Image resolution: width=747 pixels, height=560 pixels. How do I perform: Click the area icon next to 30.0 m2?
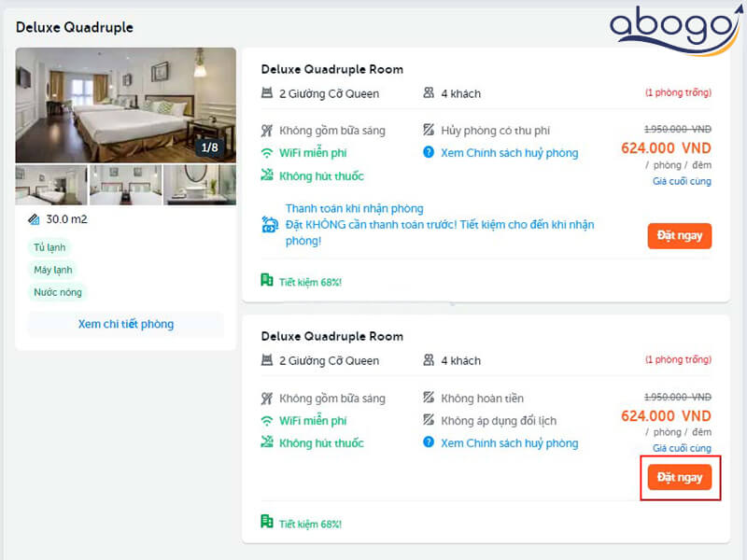[32, 218]
